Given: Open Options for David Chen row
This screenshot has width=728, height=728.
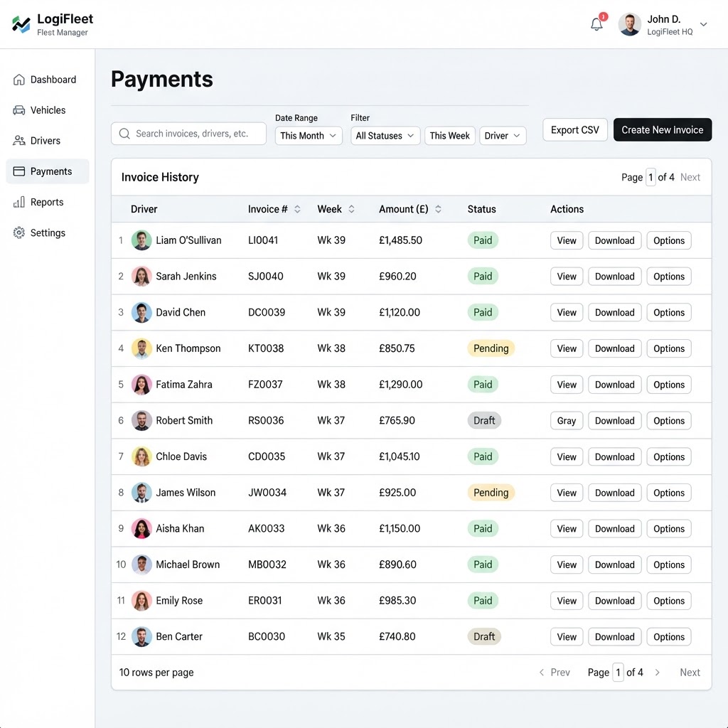Looking at the screenshot, I should click(668, 313).
